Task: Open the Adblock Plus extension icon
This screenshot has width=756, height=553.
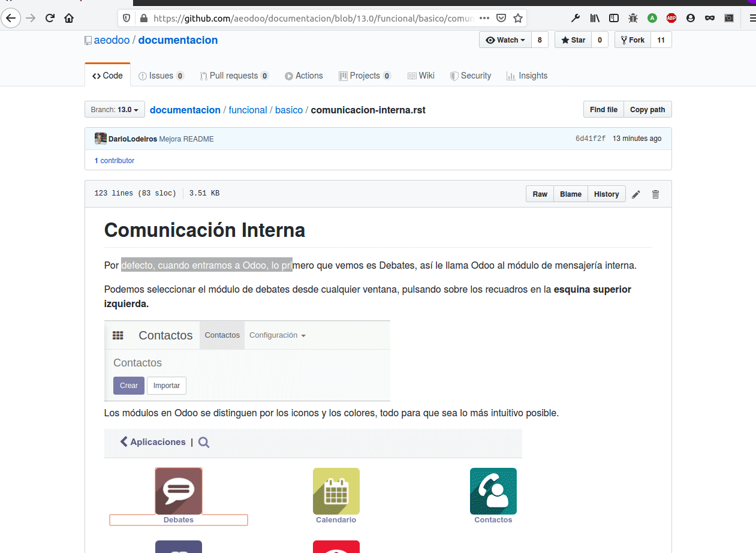Action: click(x=671, y=18)
